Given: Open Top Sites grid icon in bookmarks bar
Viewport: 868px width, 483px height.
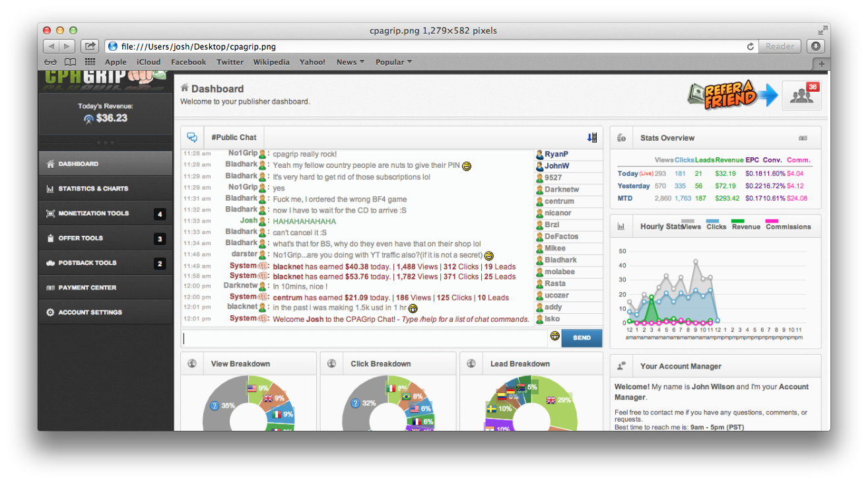Looking at the screenshot, I should point(90,62).
